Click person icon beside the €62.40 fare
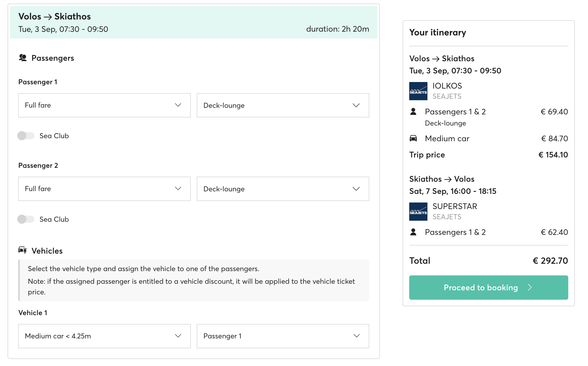Image resolution: width=588 pixels, height=366 pixels. [413, 232]
